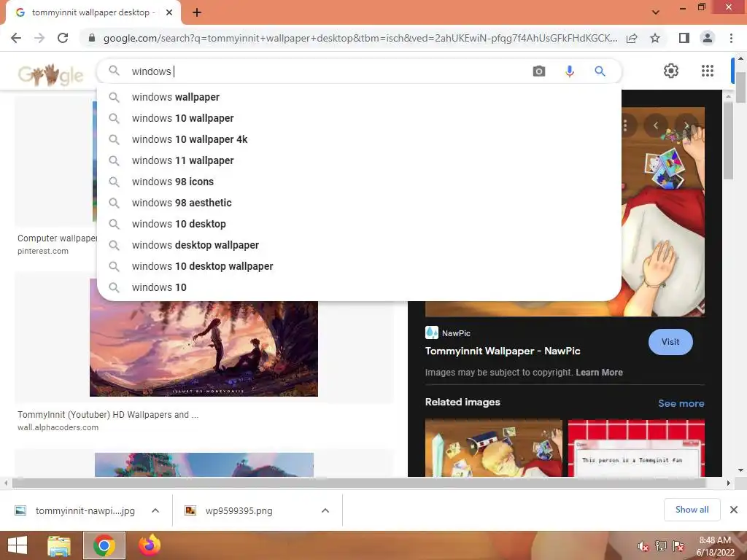Open the network tray icon
Screen dimensions: 747x560
pyautogui.click(x=661, y=546)
